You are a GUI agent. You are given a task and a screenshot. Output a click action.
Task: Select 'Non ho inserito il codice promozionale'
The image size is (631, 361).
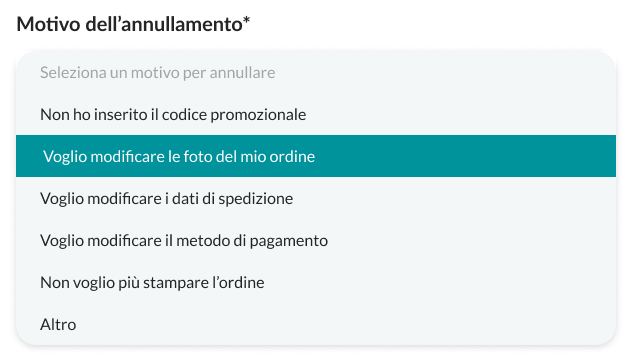pyautogui.click(x=316, y=114)
